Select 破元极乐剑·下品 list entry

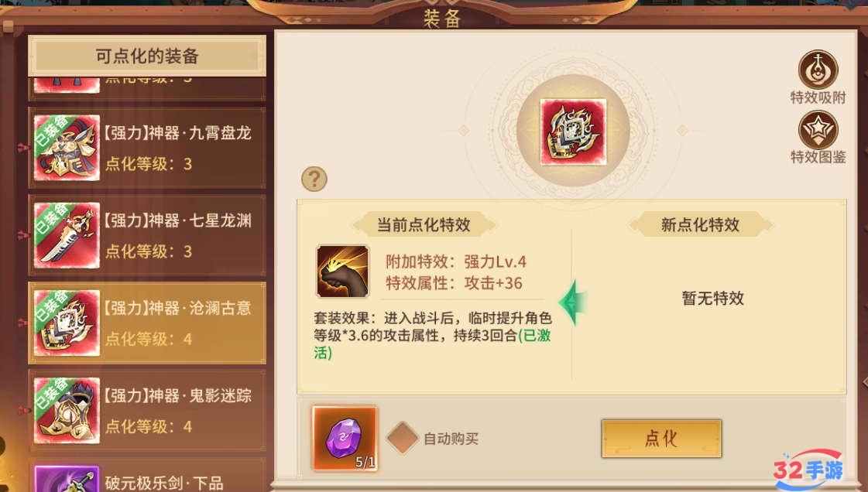point(147,475)
